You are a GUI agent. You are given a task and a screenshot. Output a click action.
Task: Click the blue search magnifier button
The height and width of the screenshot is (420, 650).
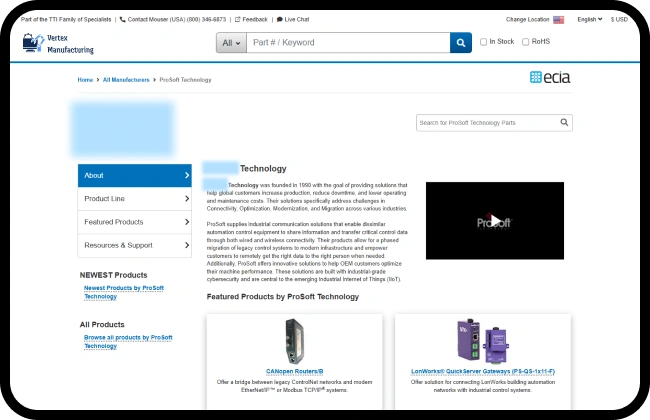coord(460,42)
